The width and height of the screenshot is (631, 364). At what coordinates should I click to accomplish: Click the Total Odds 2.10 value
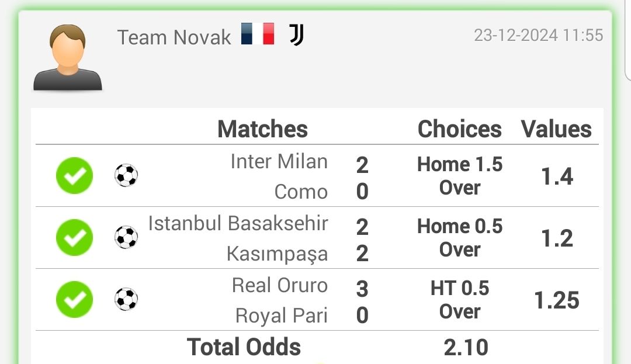coord(466,347)
